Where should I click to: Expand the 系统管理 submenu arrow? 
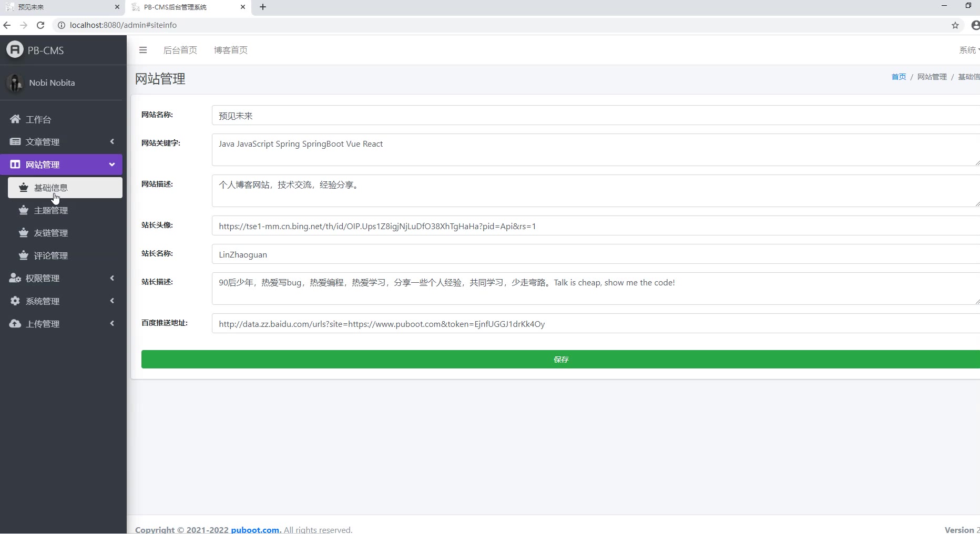[x=112, y=301]
